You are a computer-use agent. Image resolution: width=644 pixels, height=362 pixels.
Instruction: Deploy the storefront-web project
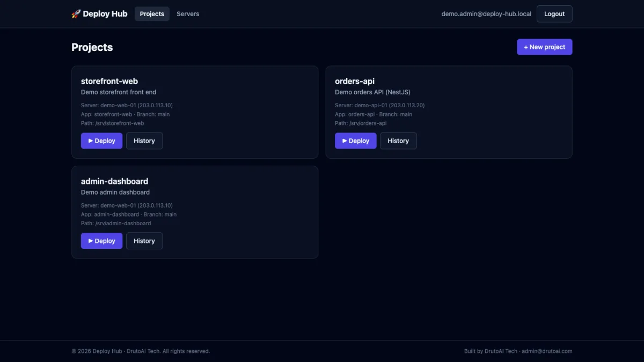(102, 141)
